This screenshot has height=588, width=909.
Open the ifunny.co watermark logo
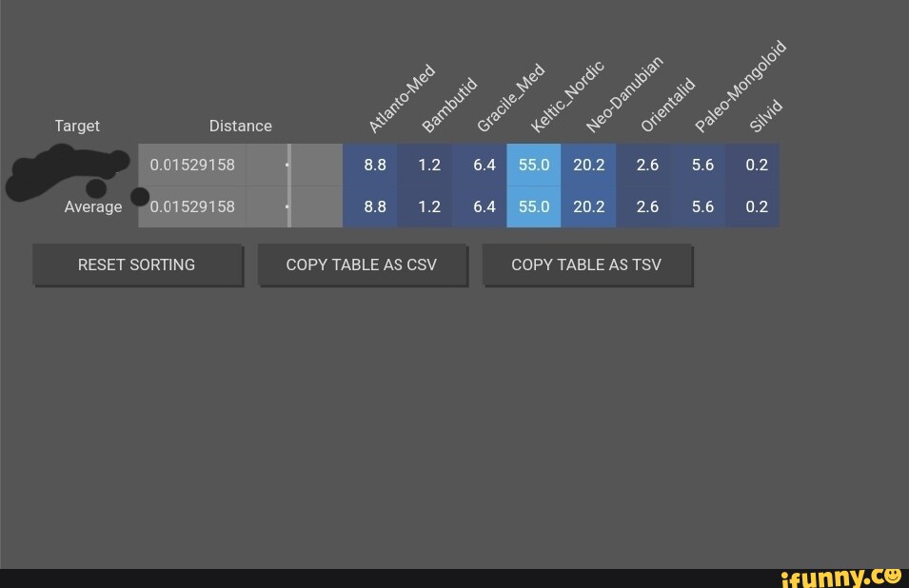[x=840, y=577]
